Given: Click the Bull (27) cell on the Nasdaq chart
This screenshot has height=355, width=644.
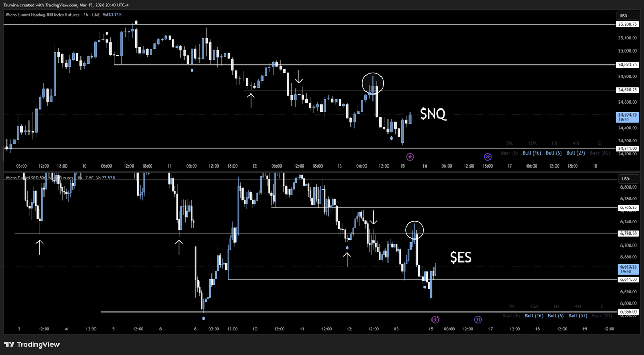Looking at the screenshot, I should pos(576,153).
